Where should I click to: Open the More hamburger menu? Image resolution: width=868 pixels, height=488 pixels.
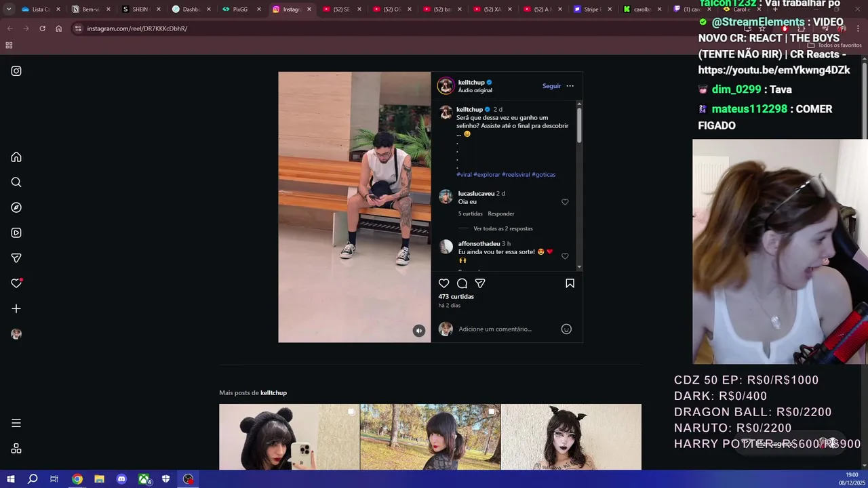tap(16, 423)
